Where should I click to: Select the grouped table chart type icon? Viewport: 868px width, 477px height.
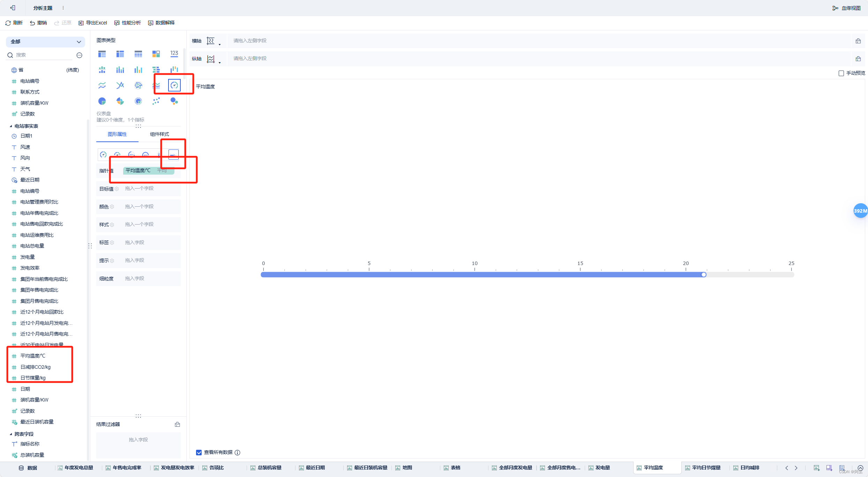click(x=102, y=54)
